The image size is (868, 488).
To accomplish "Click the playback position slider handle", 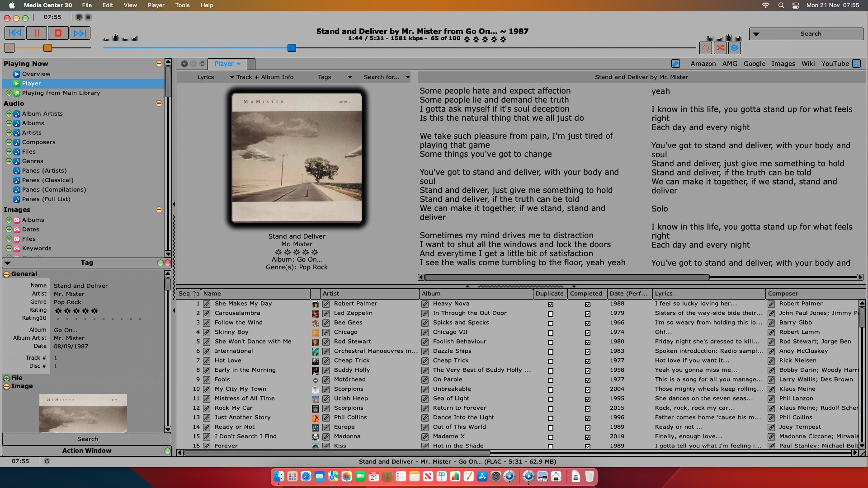I will pyautogui.click(x=292, y=48).
